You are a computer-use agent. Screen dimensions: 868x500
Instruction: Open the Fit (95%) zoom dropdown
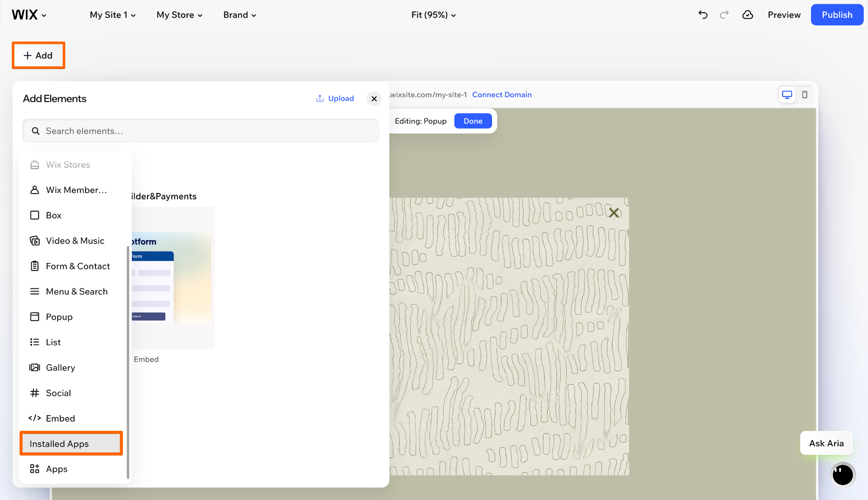tap(434, 15)
